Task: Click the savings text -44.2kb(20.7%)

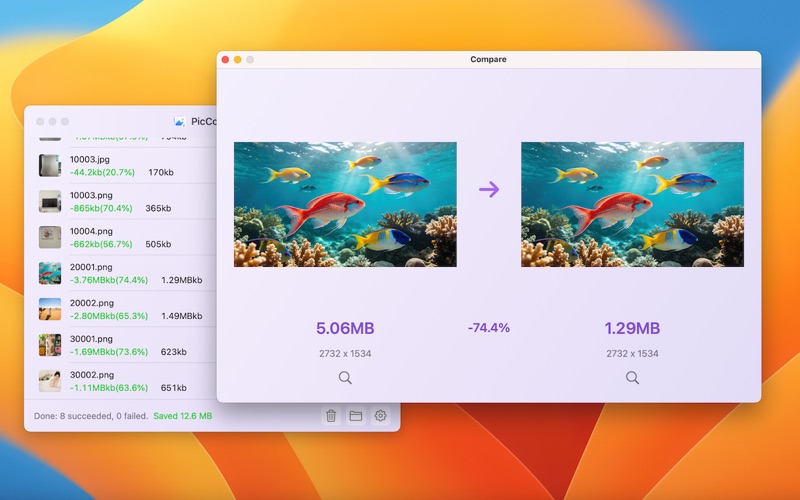Action: 102,172
